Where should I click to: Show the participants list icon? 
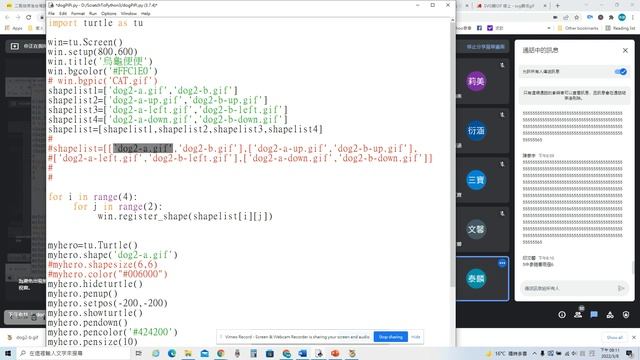pos(578,315)
